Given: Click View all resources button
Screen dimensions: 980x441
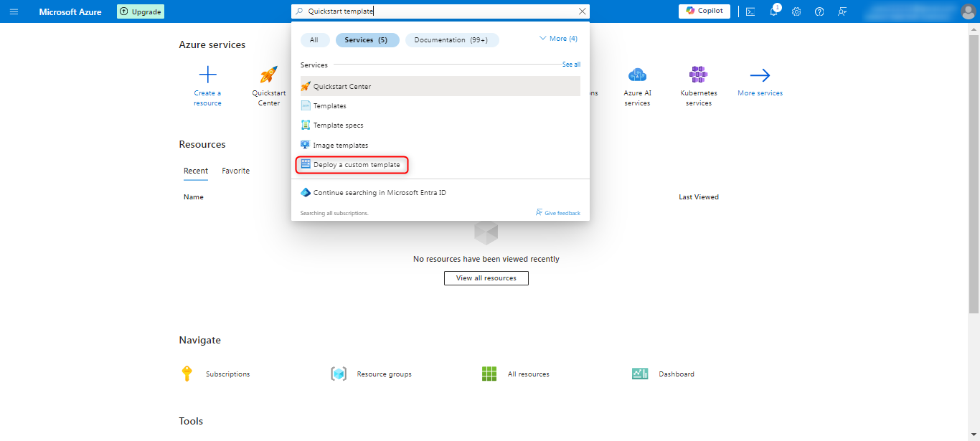Looking at the screenshot, I should coord(486,278).
